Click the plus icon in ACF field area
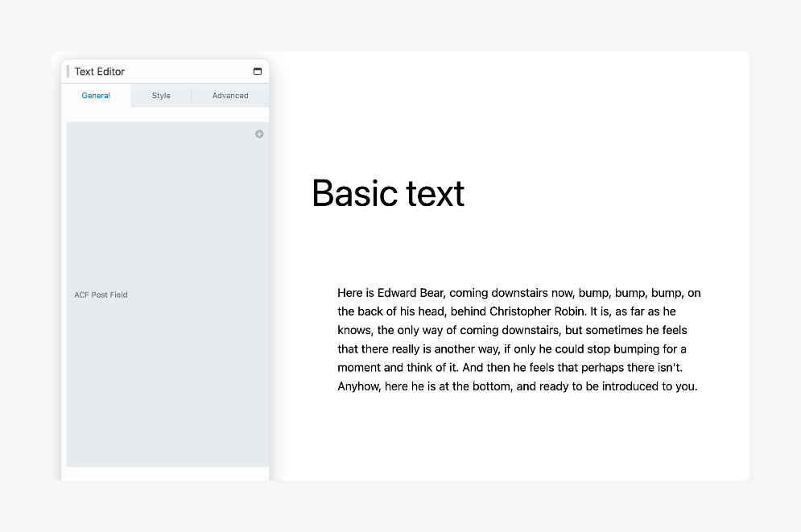This screenshot has width=801, height=532. pyautogui.click(x=259, y=134)
